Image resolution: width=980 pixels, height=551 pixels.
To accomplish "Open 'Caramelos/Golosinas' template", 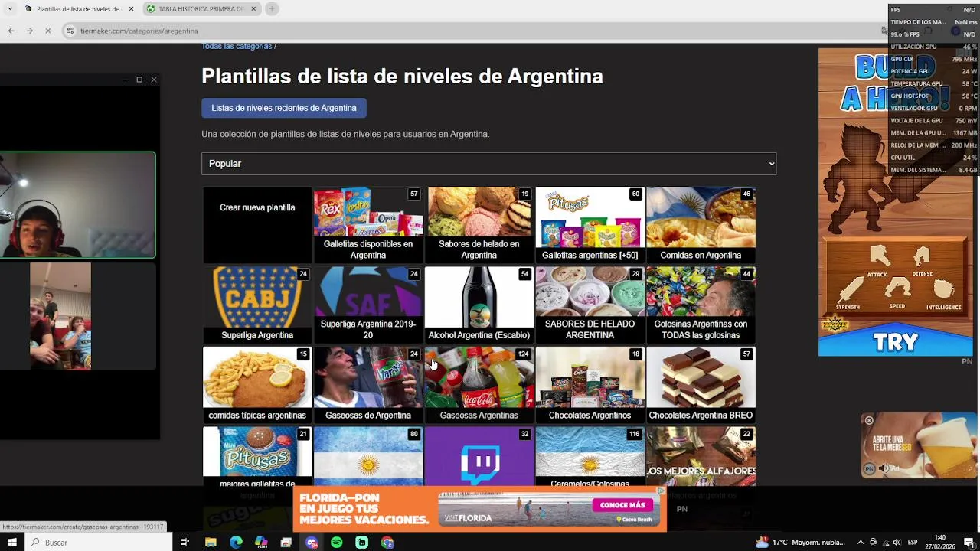I will coord(590,456).
